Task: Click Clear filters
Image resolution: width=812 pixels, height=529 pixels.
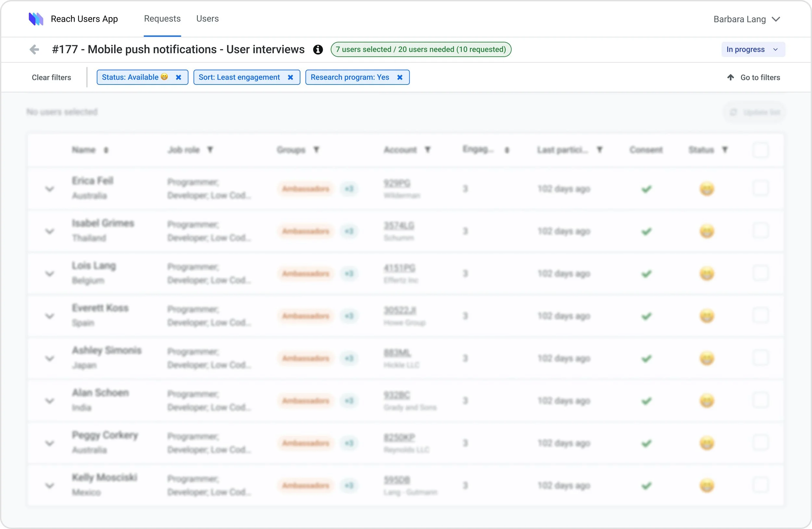Action: pos(52,77)
